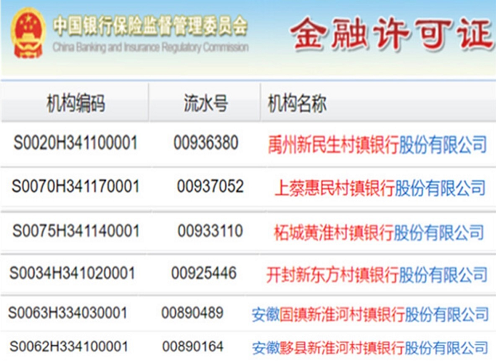Click the 中国银行保险监督管理委员会 header title
This screenshot has height=361, width=496.
tap(150, 26)
